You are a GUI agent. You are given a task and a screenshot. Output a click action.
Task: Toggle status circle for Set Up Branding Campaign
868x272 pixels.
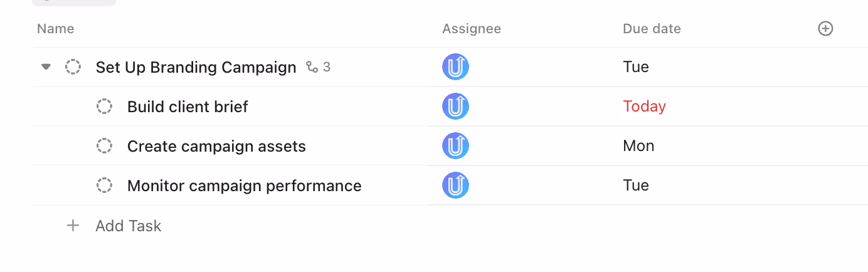coord(73,67)
